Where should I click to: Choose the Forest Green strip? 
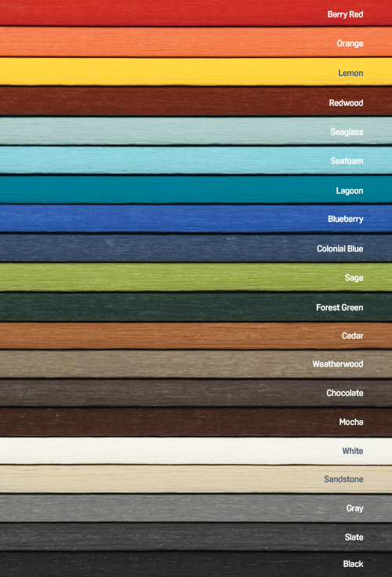(196, 307)
